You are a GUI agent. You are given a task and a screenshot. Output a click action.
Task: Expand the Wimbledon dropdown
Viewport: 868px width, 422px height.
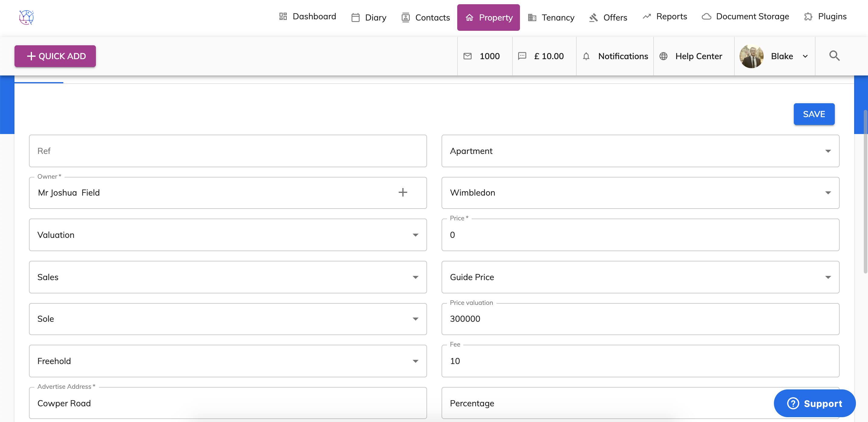point(828,193)
